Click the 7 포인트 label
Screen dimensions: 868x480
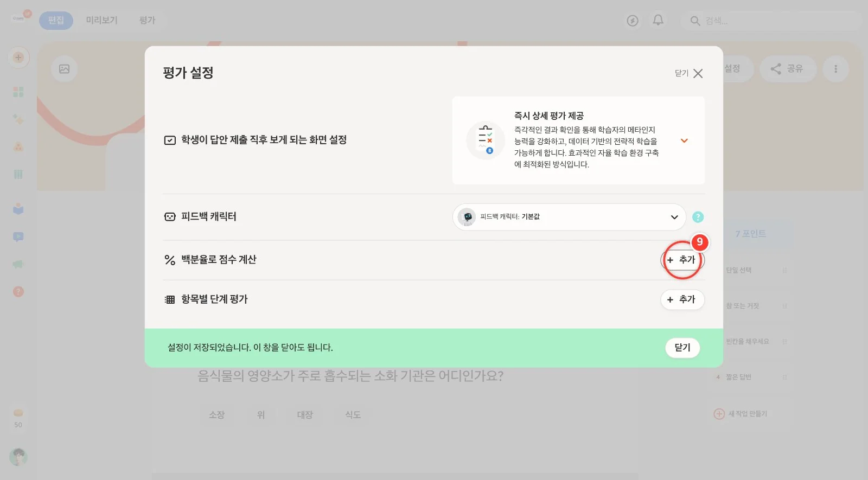(751, 234)
